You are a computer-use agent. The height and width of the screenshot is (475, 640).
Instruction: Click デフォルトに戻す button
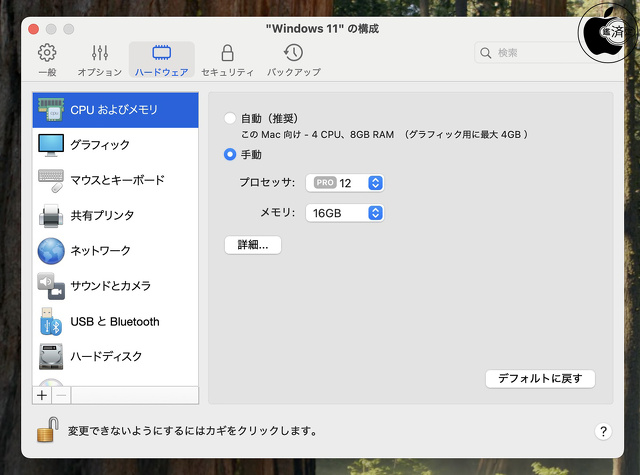pos(540,379)
